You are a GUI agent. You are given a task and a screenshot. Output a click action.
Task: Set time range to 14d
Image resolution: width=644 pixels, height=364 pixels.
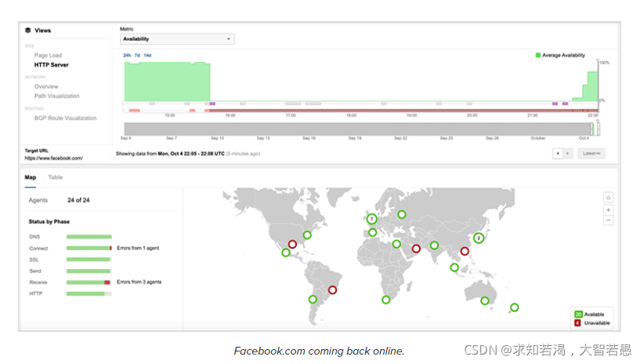click(147, 55)
